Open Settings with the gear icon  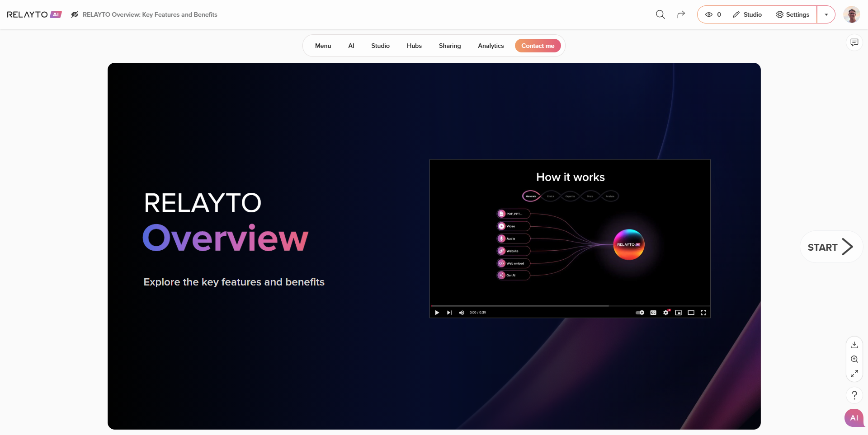[793, 14]
